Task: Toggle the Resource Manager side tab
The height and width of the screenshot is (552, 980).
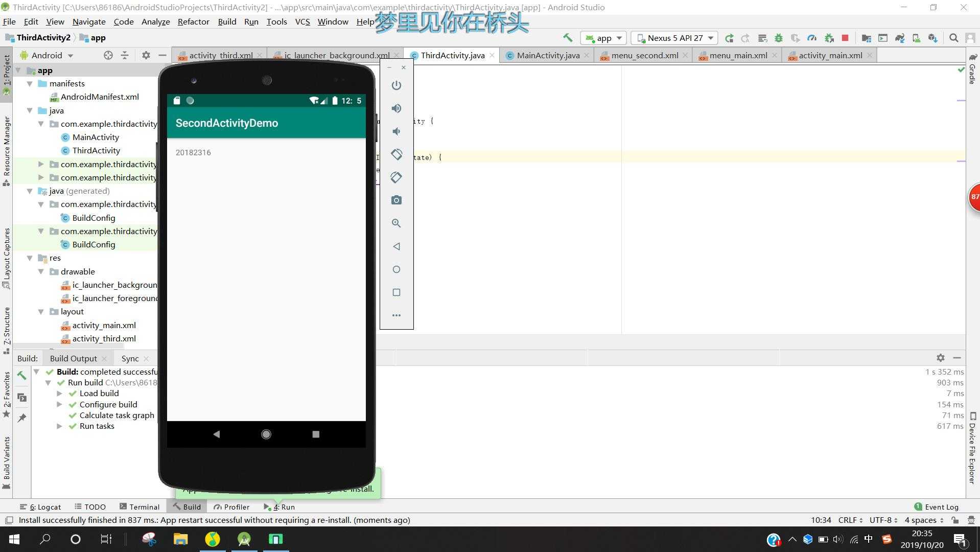Action: point(7,151)
